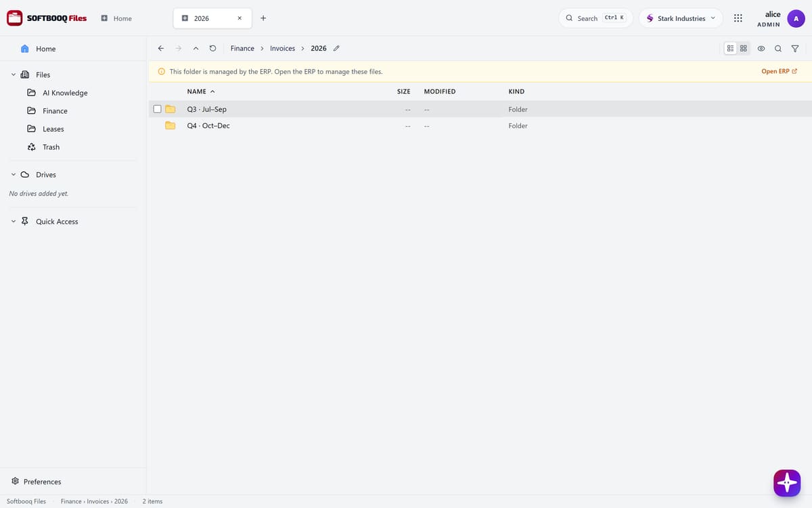The width and height of the screenshot is (812, 508).
Task: Open the Trash
Action: (51, 147)
